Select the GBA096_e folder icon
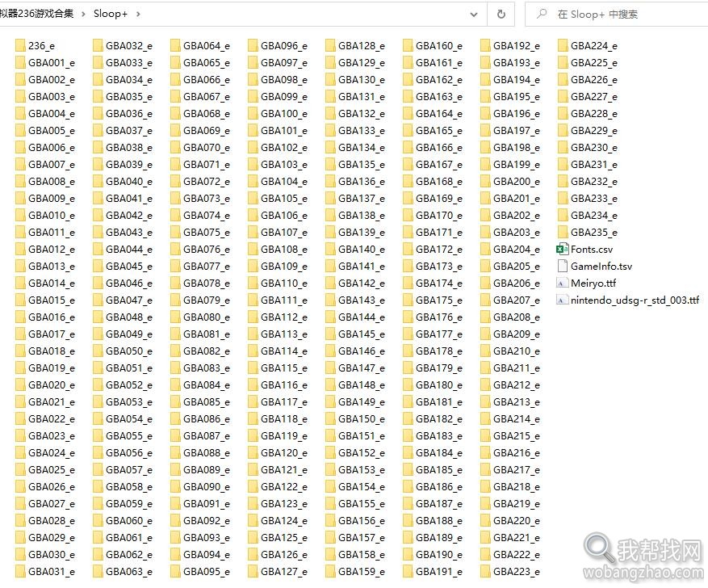This screenshot has width=708, height=588. [x=253, y=45]
